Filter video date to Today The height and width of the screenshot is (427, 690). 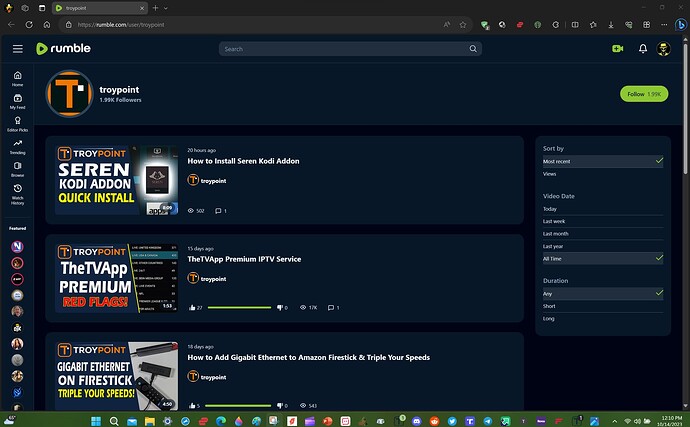[603, 209]
